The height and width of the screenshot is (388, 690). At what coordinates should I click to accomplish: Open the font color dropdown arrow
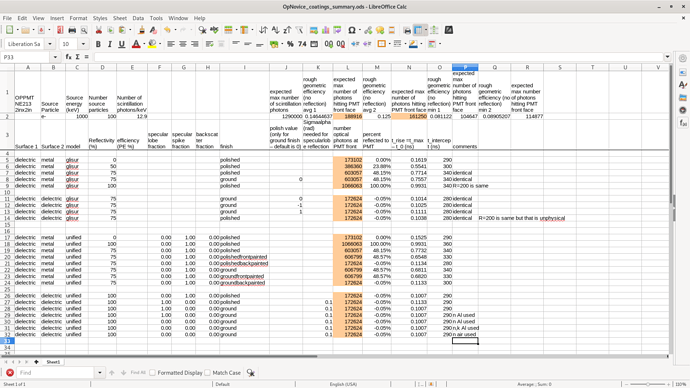144,44
